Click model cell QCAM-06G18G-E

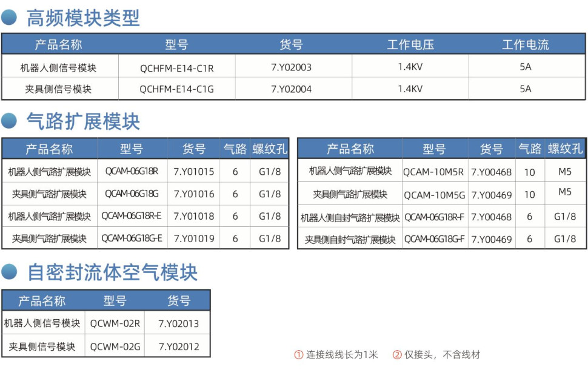coord(132,238)
